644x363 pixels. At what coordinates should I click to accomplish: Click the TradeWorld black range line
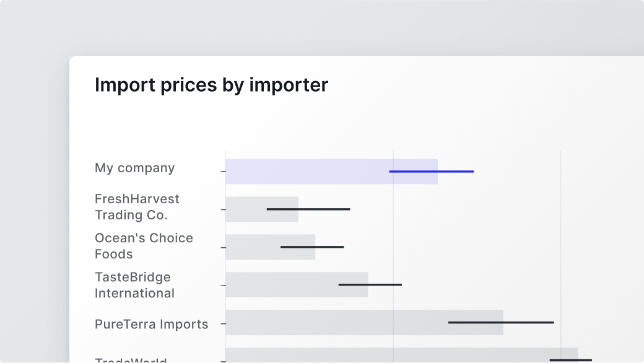click(x=570, y=360)
